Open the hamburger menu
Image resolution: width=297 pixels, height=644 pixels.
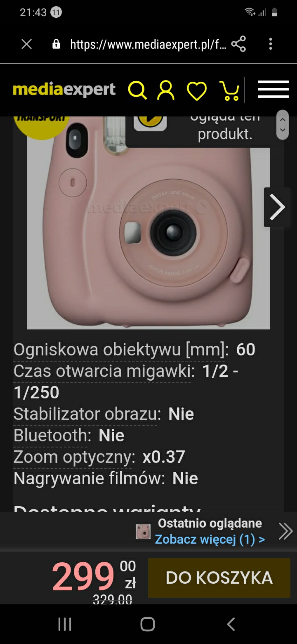pos(273,89)
